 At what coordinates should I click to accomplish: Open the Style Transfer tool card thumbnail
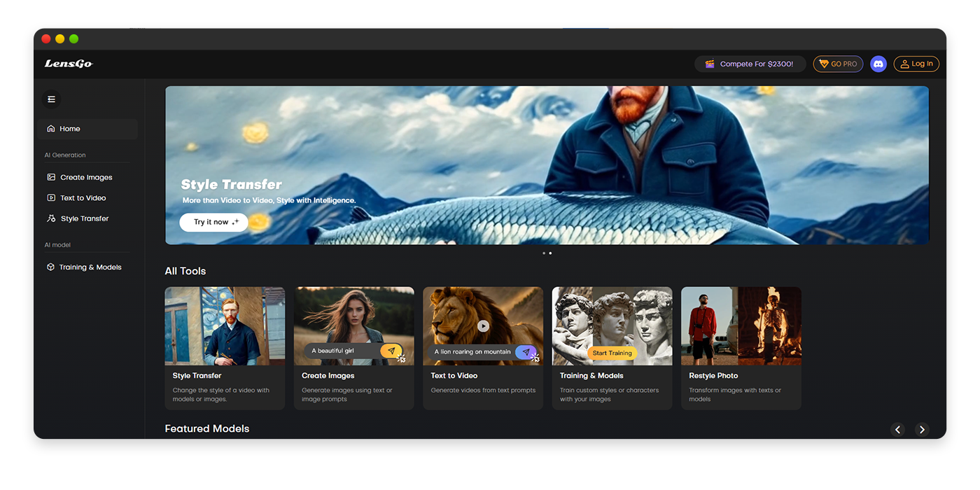225,325
